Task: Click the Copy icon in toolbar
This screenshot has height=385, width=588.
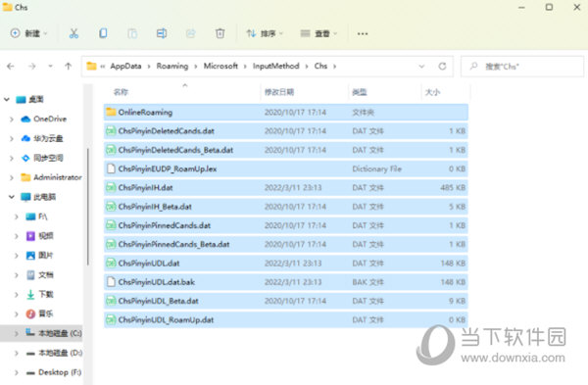Action: click(x=103, y=33)
